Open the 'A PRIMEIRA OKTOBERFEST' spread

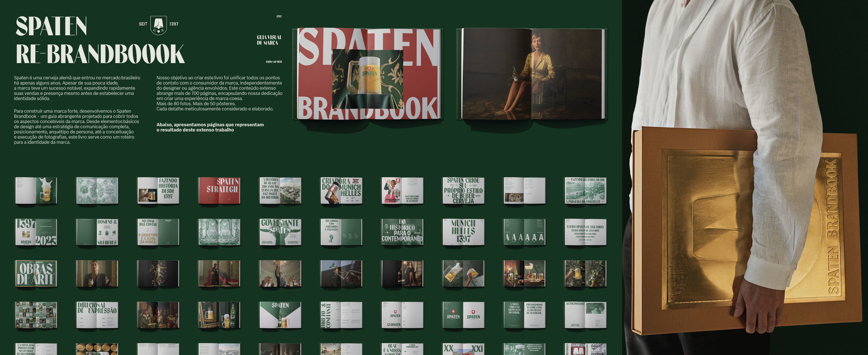click(x=585, y=191)
